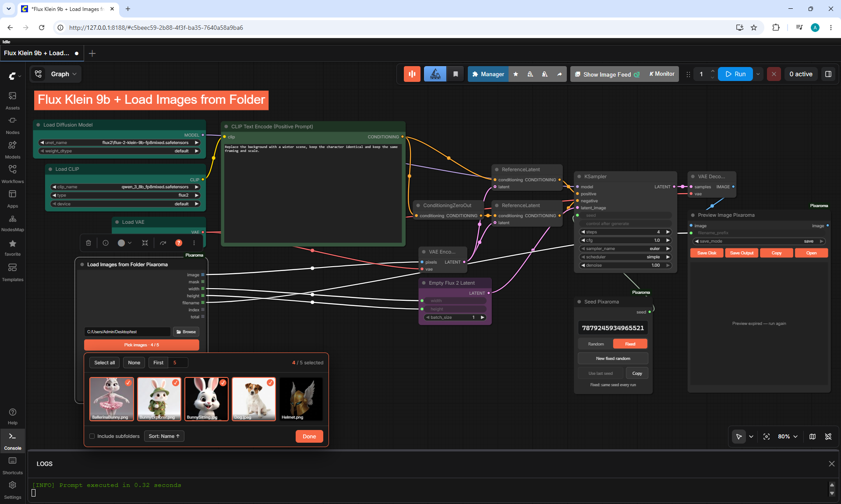This screenshot has width=841, height=504.
Task: Click Done in the image picker
Action: coord(309,437)
